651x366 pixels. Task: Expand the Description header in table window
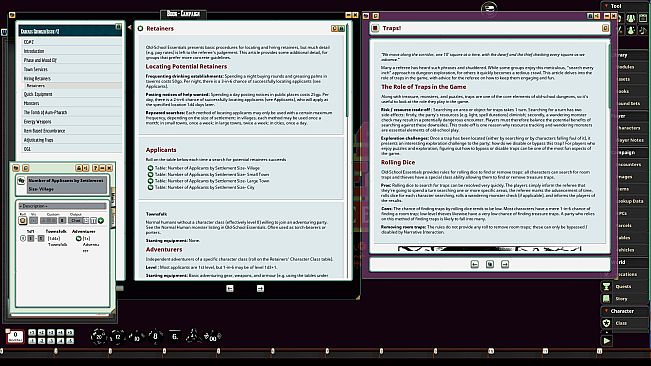click(62, 206)
